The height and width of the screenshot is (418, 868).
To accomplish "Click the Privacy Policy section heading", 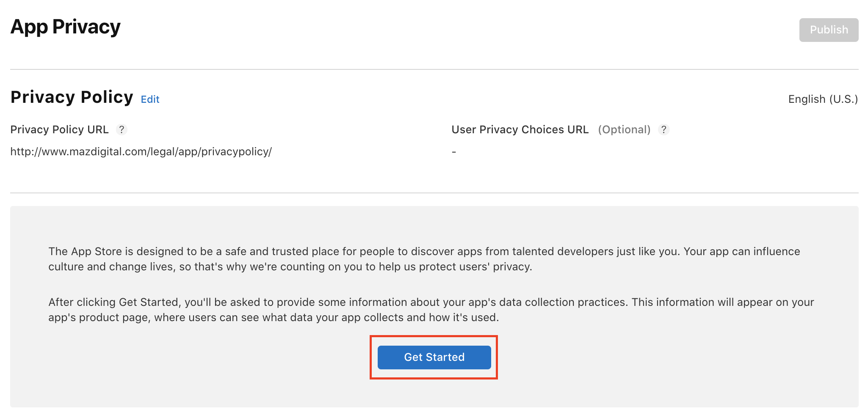I will click(72, 97).
